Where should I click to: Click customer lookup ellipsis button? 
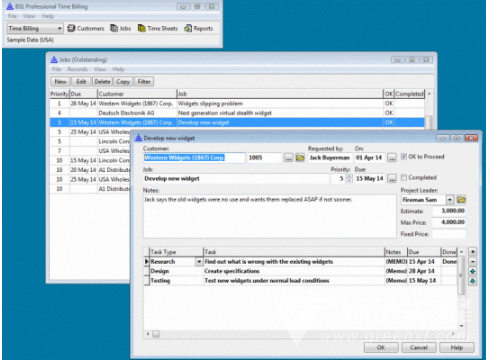pos(288,158)
